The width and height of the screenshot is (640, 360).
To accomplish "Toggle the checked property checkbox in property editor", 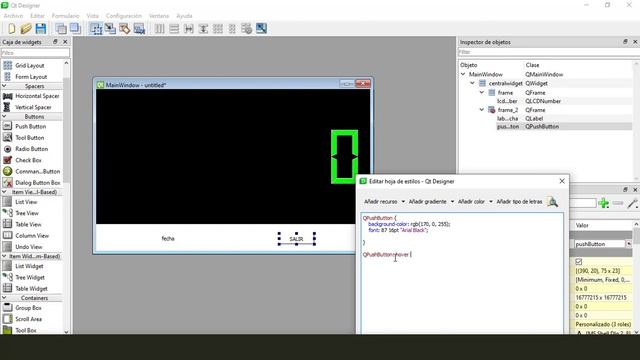I will (x=579, y=262).
